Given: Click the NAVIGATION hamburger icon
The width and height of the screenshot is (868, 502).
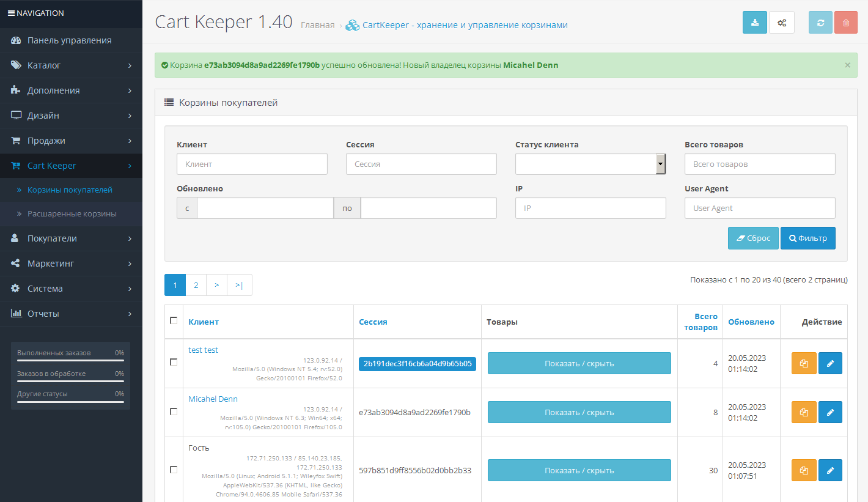Looking at the screenshot, I should point(11,13).
